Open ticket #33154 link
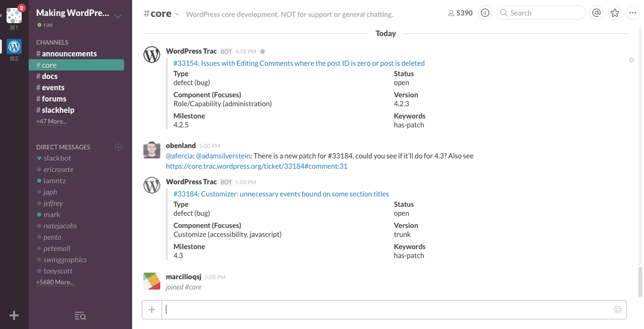644x329 pixels. point(299,63)
